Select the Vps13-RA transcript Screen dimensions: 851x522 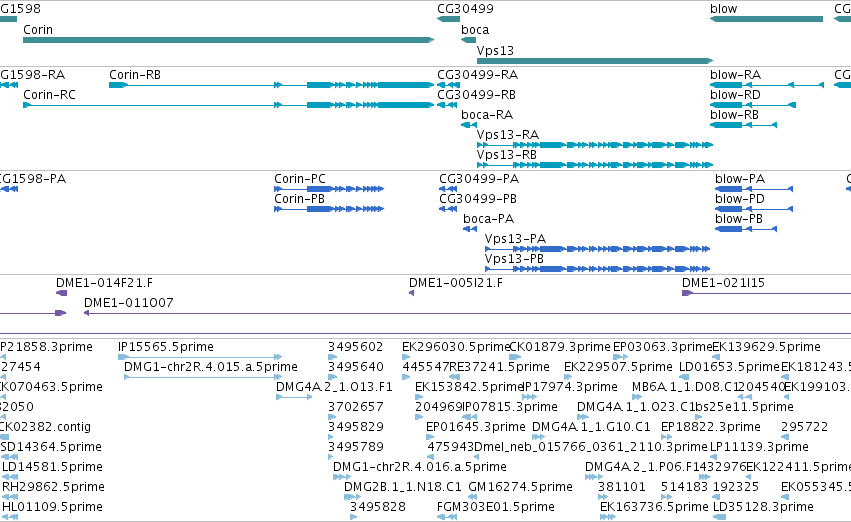pyautogui.click(x=595, y=145)
